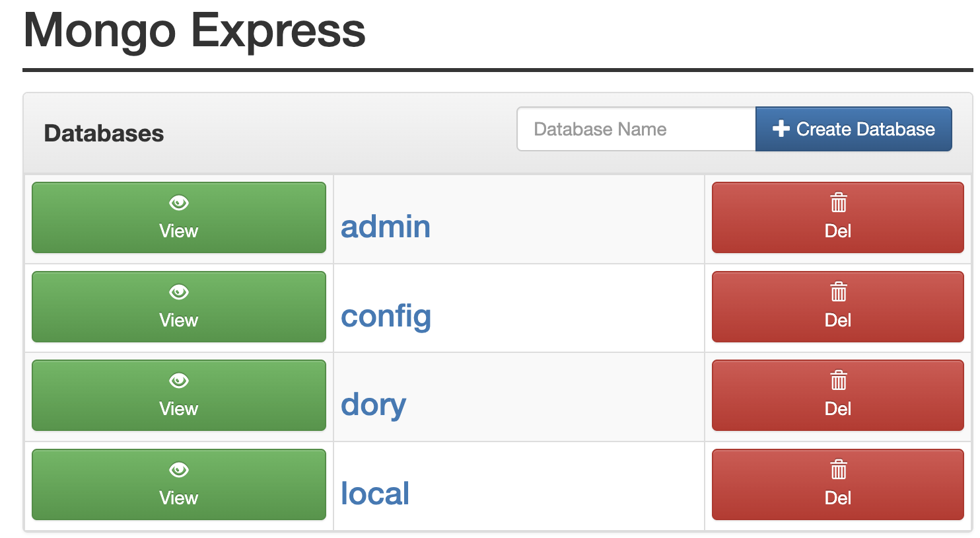Click the eye icon on dory's View button
The height and width of the screenshot is (538, 980).
coord(178,381)
